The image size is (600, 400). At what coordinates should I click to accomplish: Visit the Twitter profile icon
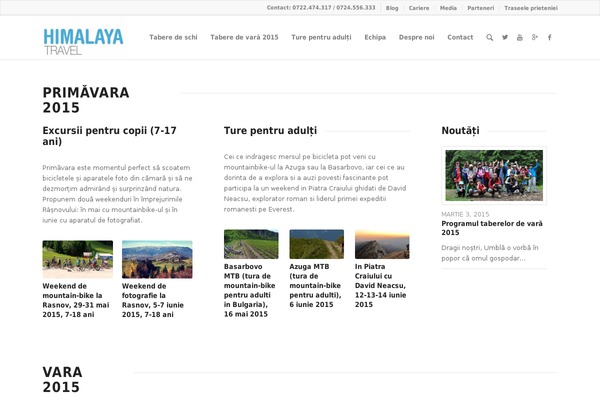tap(504, 37)
